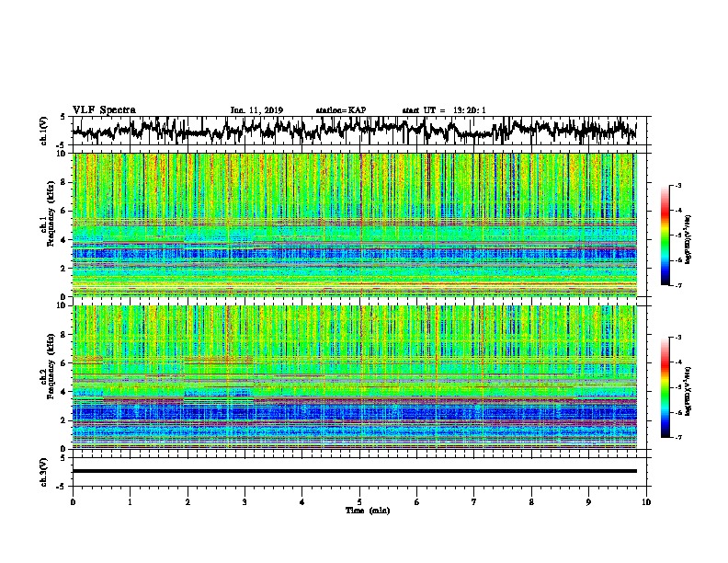Click time-axis tick label "7"
Viewport: 728px width, 563px height.
coord(474,502)
